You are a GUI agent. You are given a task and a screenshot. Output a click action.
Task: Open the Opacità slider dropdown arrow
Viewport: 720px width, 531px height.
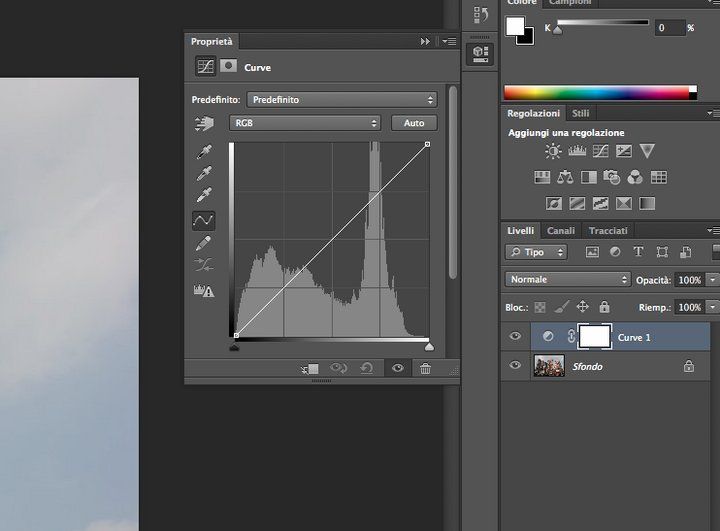tap(713, 280)
